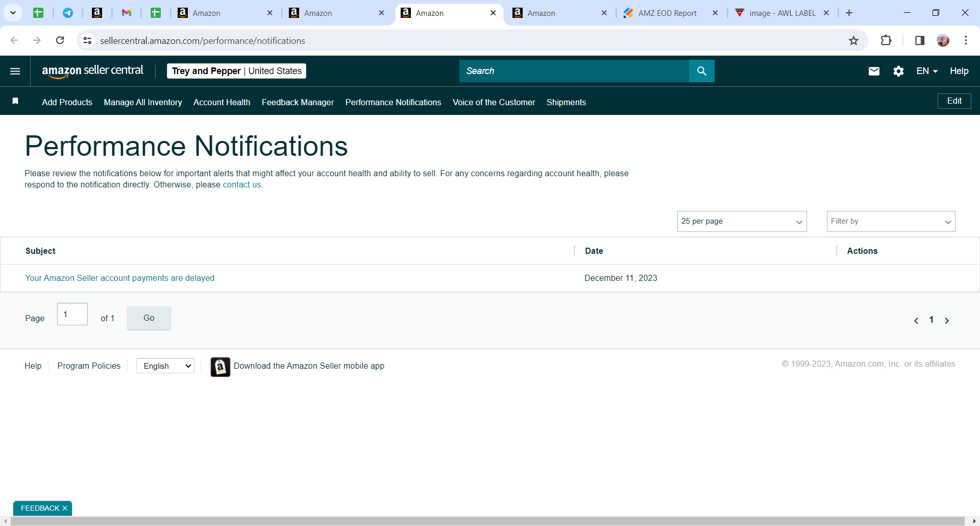This screenshot has width=980, height=526.
Task: Switch to the AMZ EOD Report tab
Action: (x=667, y=13)
